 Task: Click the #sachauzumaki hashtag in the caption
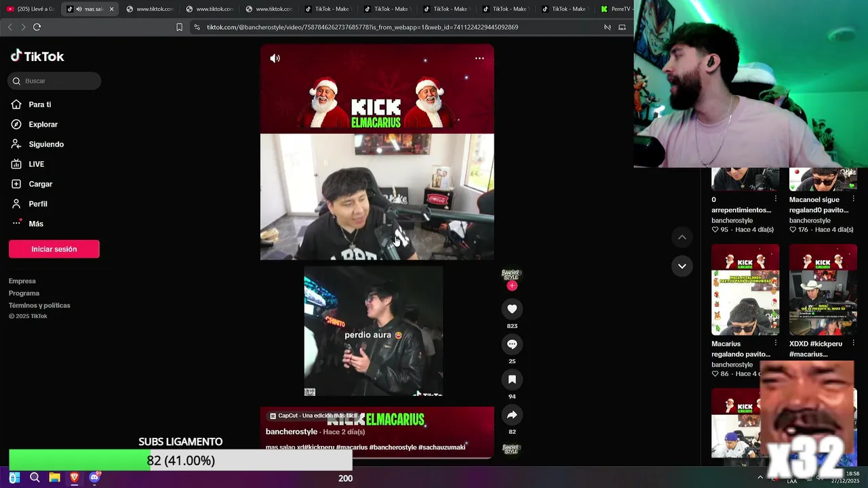tap(442, 447)
